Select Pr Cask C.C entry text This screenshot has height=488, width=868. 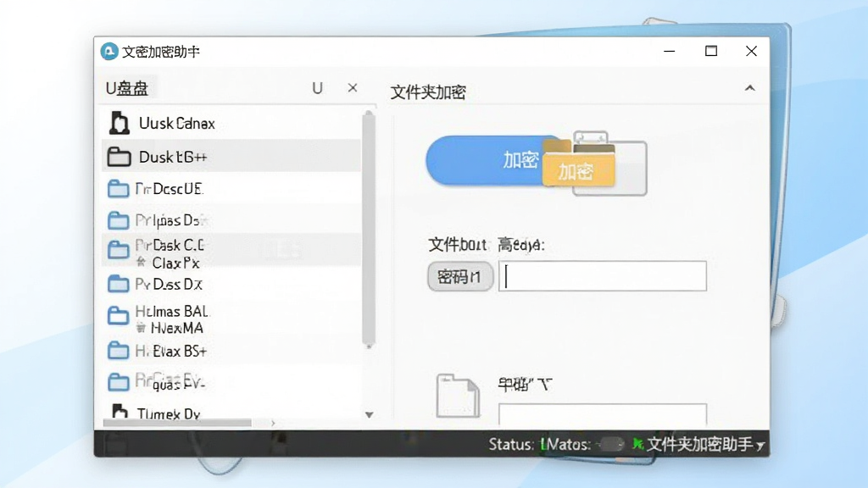click(170, 245)
